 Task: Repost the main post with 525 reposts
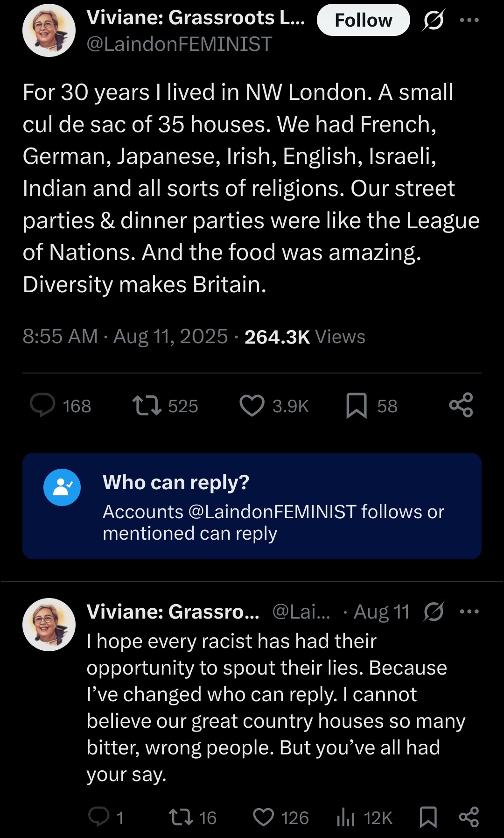point(147,405)
